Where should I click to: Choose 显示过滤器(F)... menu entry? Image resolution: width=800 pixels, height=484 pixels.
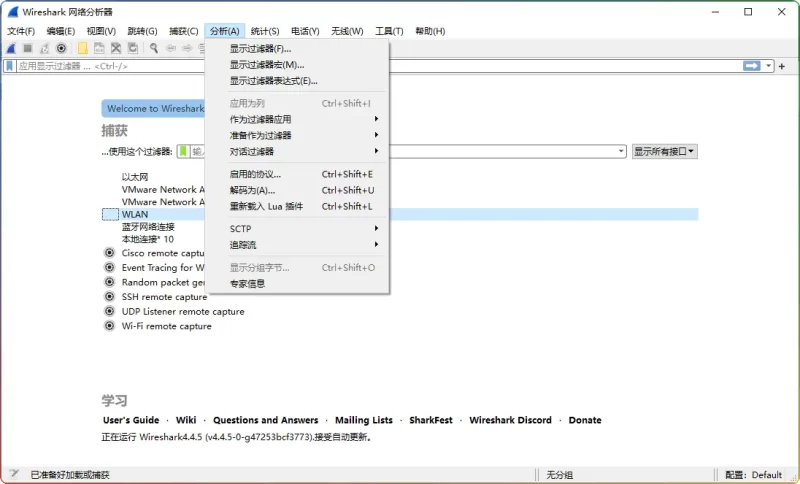click(x=297, y=48)
